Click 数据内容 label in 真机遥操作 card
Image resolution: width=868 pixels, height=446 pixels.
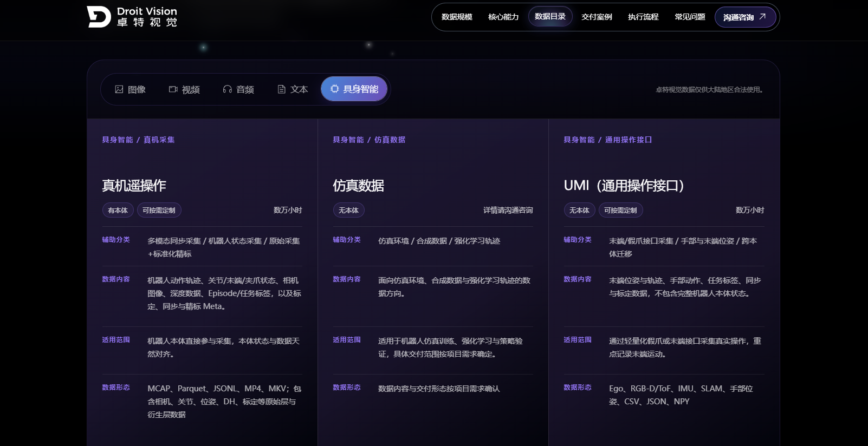pyautogui.click(x=116, y=279)
